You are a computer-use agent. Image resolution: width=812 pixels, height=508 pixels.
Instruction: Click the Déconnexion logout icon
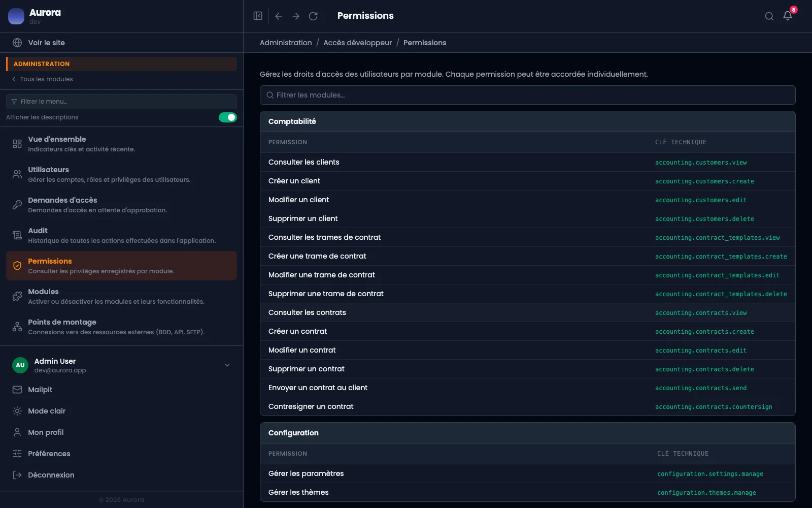(x=17, y=475)
